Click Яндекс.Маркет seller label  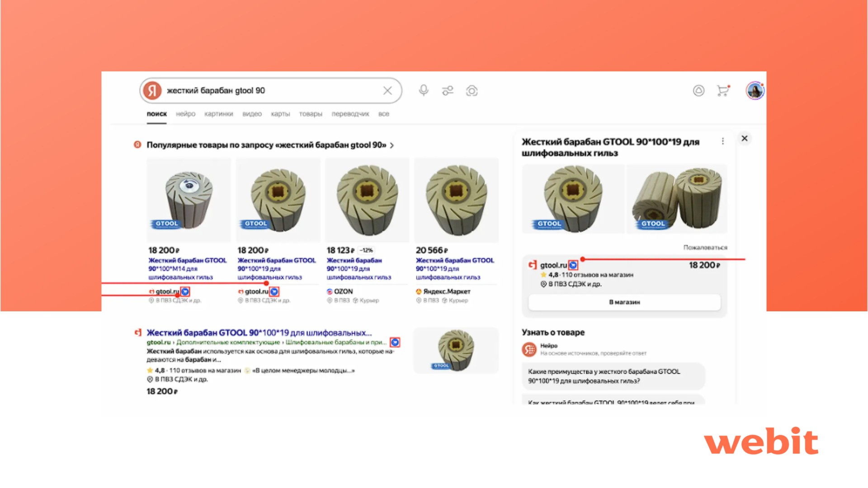tap(443, 291)
